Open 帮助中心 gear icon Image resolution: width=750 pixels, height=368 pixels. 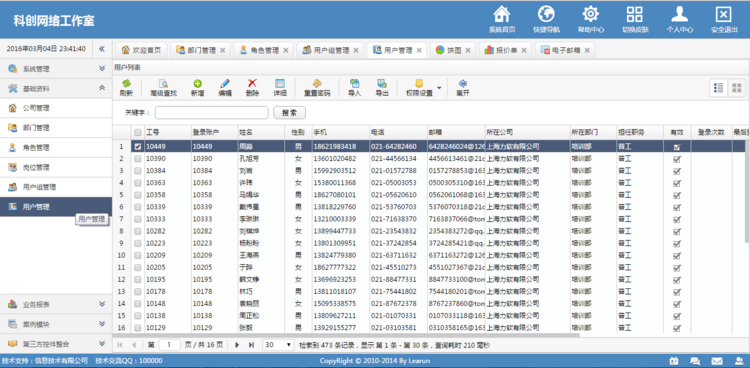591,14
